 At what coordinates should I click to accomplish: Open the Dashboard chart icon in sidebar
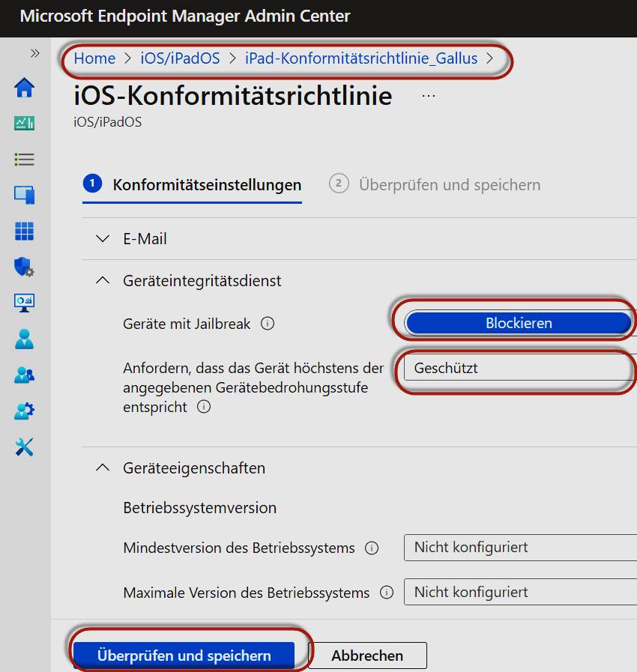(25, 124)
